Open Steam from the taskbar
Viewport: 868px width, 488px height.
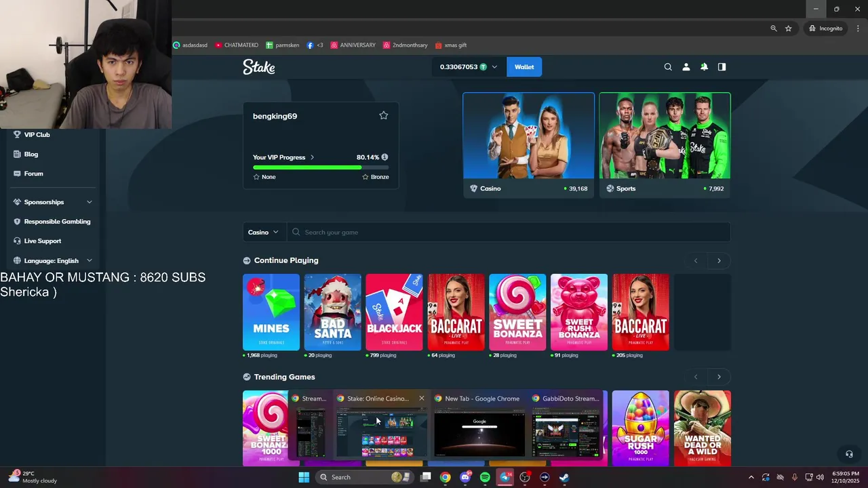(x=564, y=477)
